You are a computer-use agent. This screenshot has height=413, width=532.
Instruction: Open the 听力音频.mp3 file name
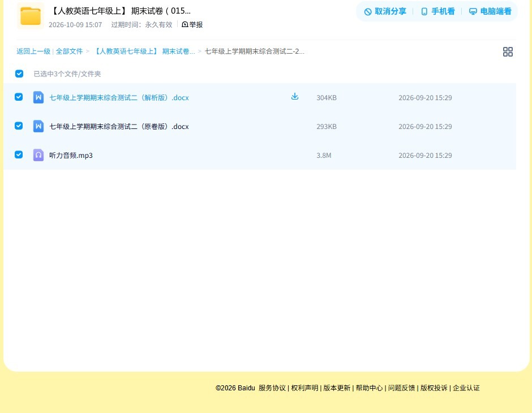pyautogui.click(x=71, y=155)
